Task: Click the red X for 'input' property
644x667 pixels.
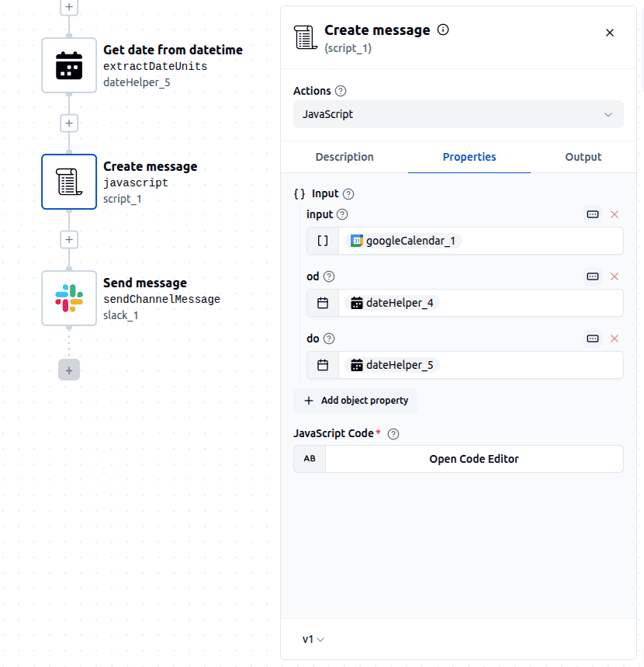Action: (x=615, y=214)
